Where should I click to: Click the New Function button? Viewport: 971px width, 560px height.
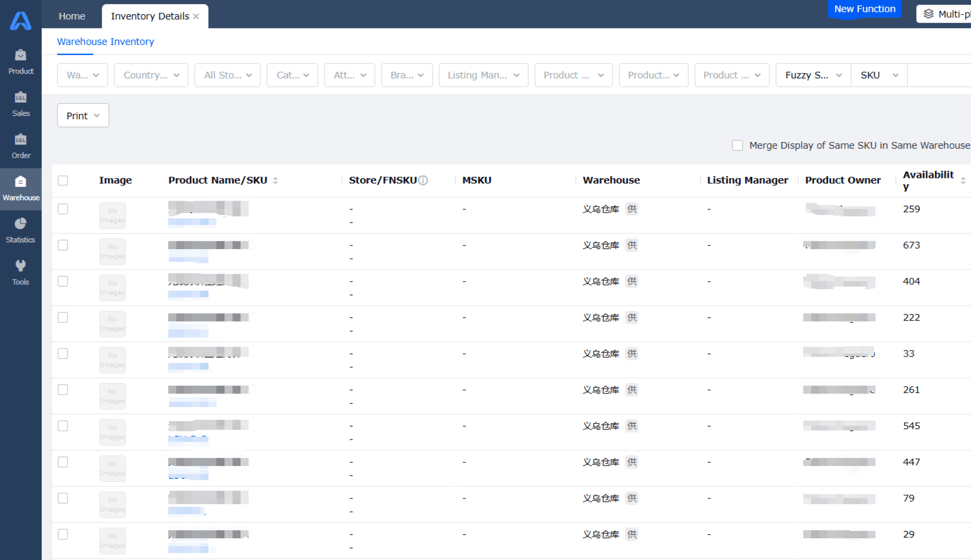[x=864, y=9]
